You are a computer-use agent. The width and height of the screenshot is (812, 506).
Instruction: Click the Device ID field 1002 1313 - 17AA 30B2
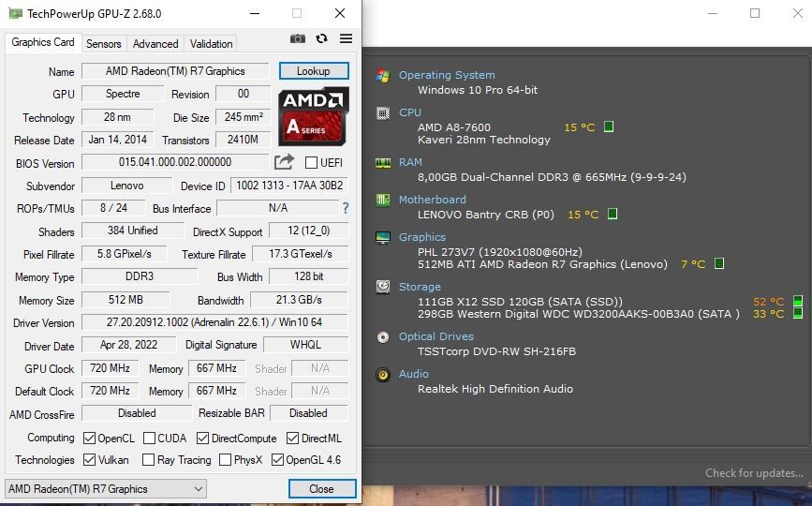click(289, 186)
